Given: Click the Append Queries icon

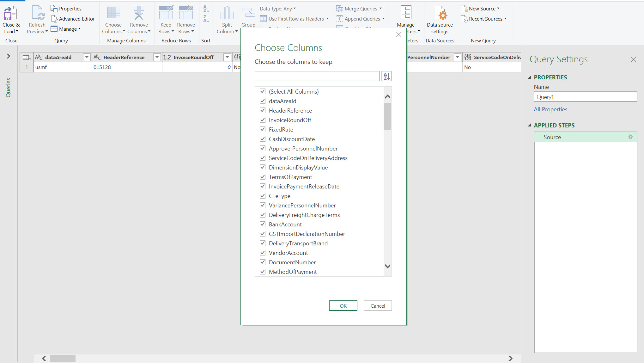Looking at the screenshot, I should coord(339,19).
